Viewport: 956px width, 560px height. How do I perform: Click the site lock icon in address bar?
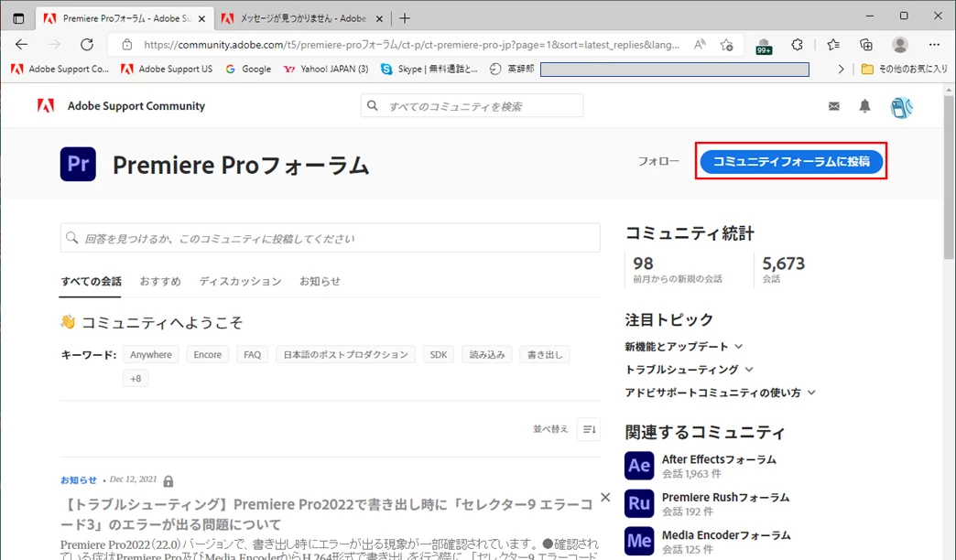coord(126,45)
